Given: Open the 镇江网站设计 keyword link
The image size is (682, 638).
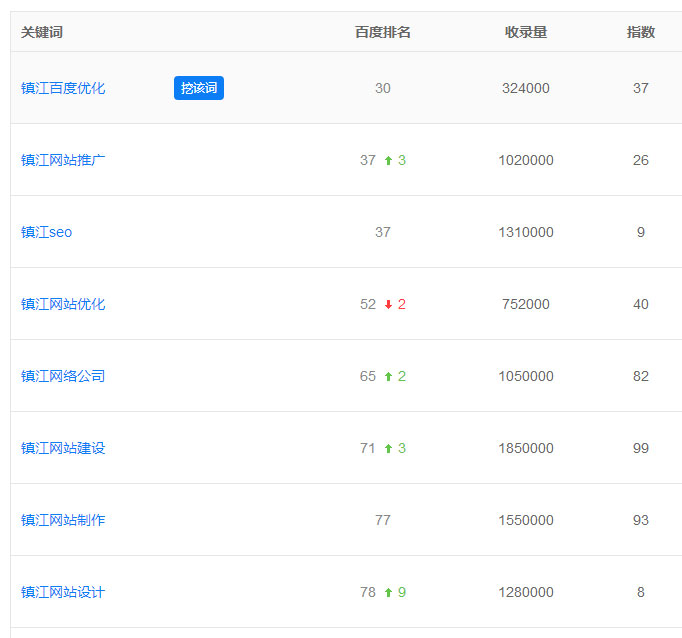Looking at the screenshot, I should [63, 592].
